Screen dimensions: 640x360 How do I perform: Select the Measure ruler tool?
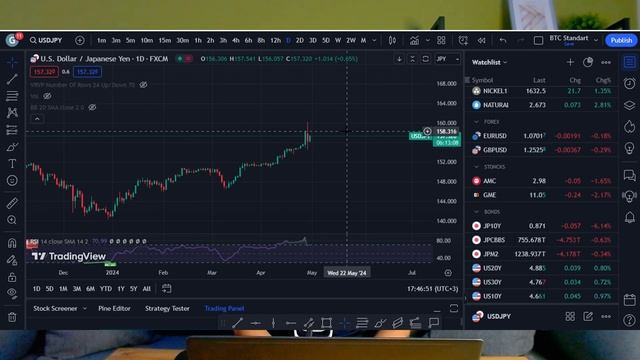(12, 203)
